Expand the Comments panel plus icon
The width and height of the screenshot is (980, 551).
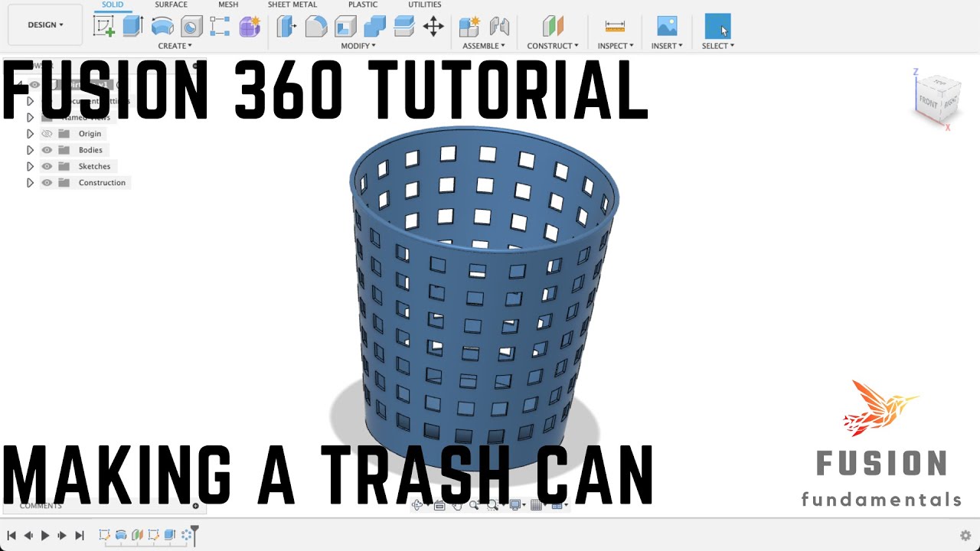pos(195,506)
